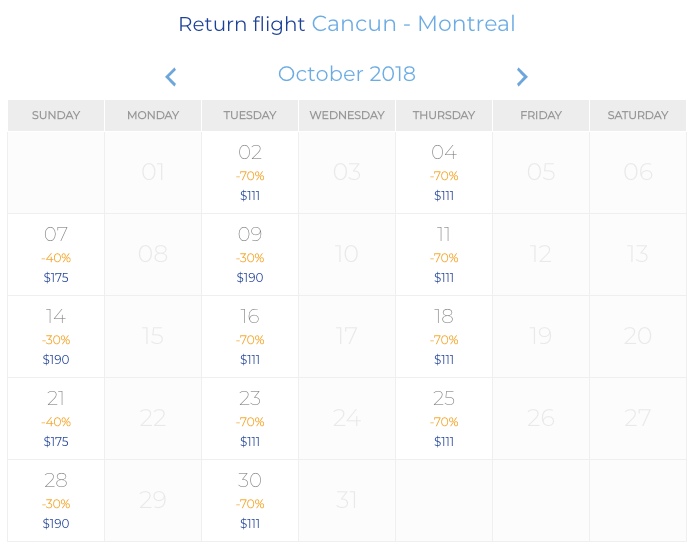This screenshot has width=692, height=550.
Task: Go to the previous month arrow
Action: (171, 77)
